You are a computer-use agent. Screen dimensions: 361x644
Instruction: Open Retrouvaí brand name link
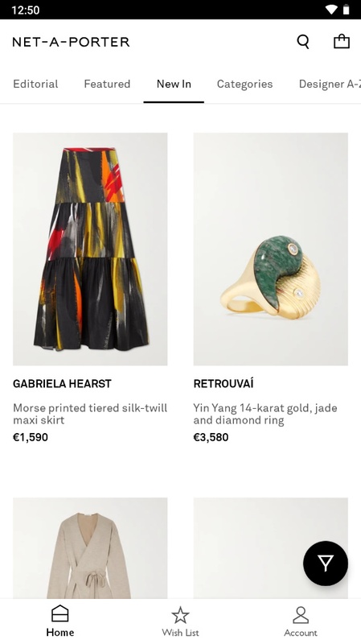coord(224,384)
